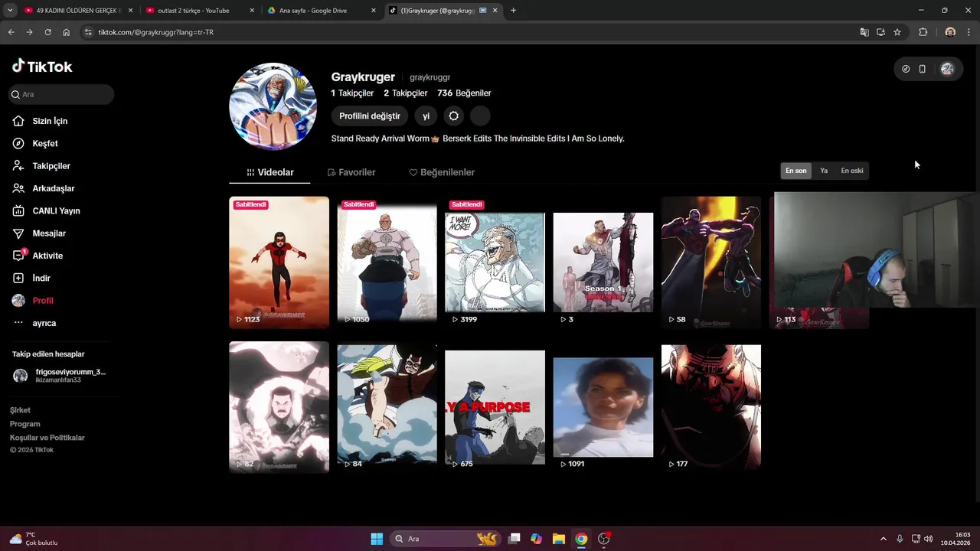Switch to the Favoriler tab
Image resolution: width=980 pixels, height=551 pixels.
pos(351,172)
